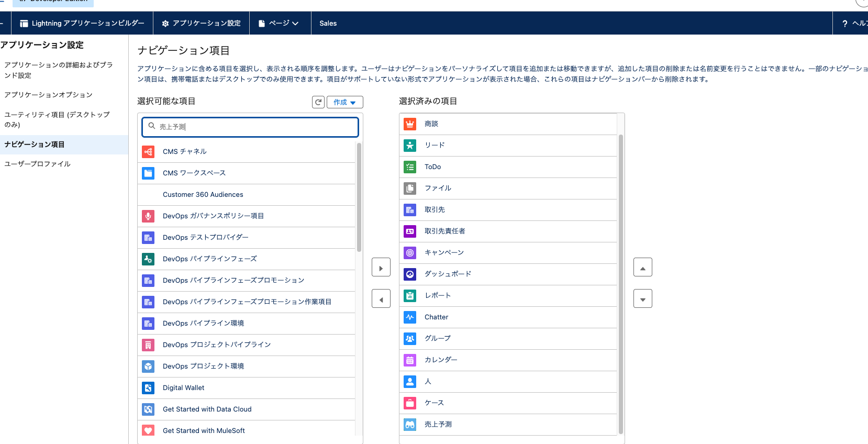
Task: Click the 売上予測 icon in selected list
Action: [x=410, y=425]
